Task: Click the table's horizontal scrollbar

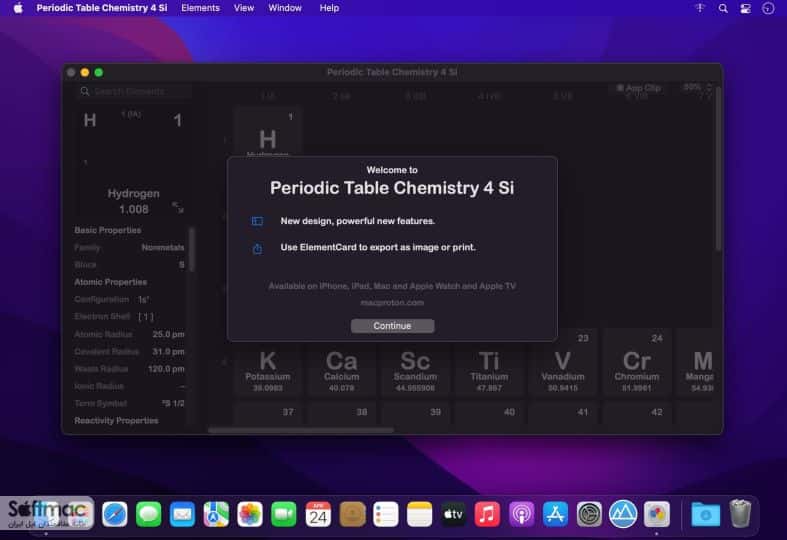Action: pos(301,430)
